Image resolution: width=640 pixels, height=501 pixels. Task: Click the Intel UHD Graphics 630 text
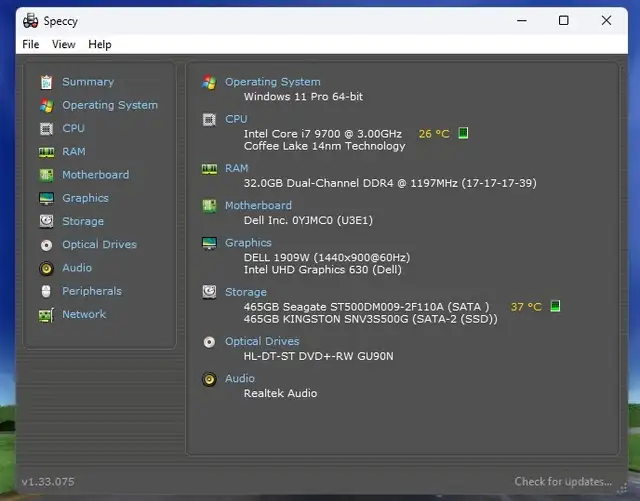322,270
